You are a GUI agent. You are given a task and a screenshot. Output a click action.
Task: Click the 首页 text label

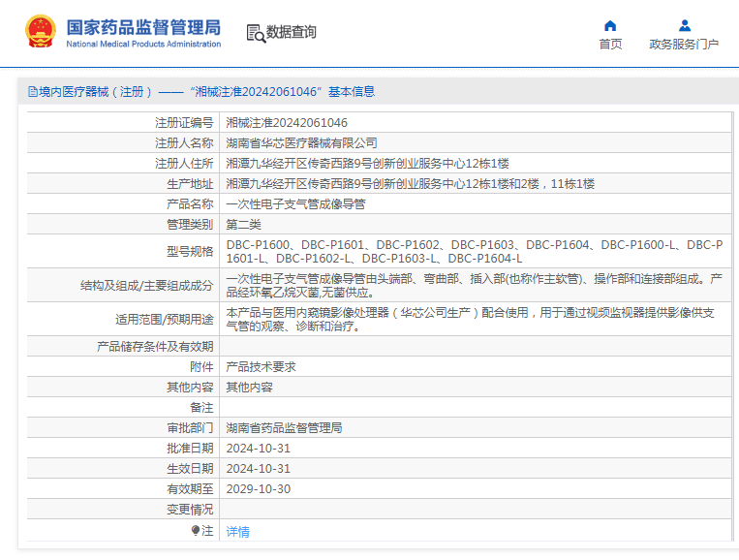(610, 45)
